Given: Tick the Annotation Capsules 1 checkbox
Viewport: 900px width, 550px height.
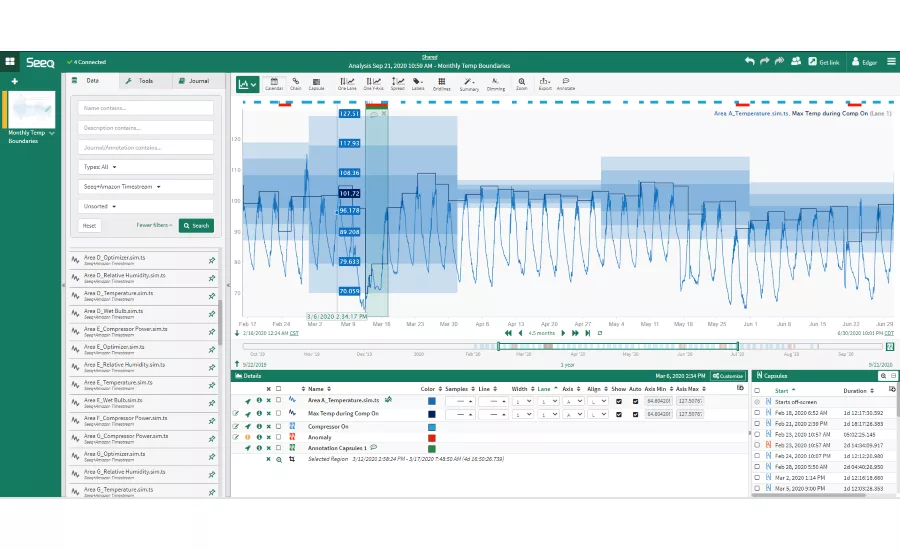Looking at the screenshot, I should point(278,448).
